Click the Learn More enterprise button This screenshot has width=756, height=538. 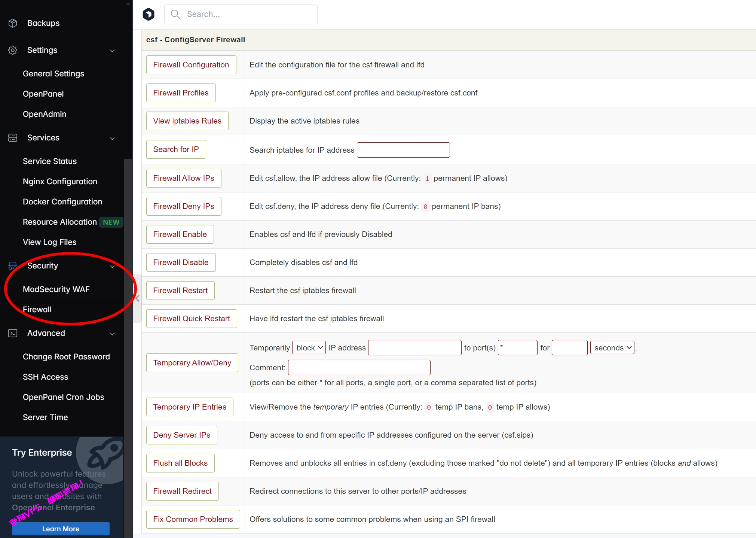[x=61, y=529]
